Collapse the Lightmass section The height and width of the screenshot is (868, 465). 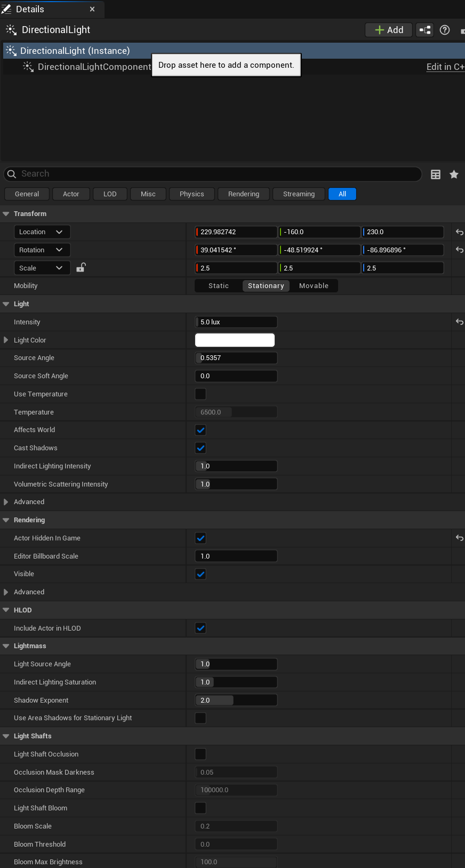[x=6, y=646]
